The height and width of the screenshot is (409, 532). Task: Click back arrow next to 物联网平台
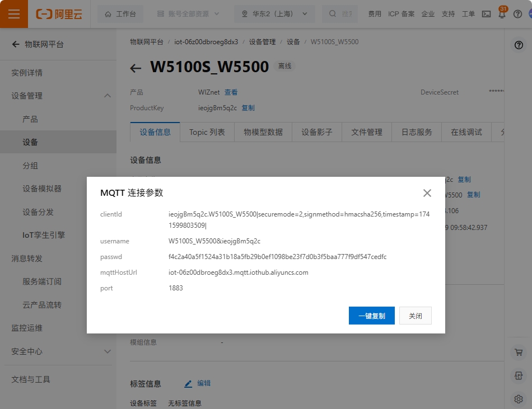tap(16, 44)
